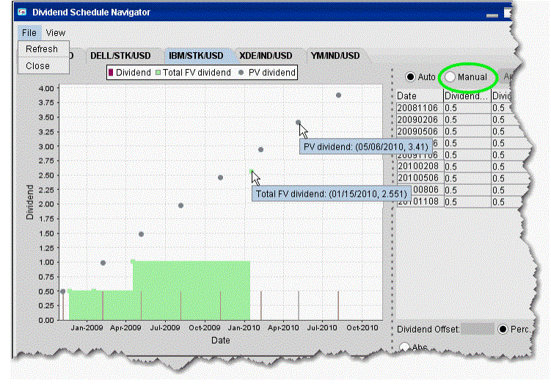
Task: Open the File menu
Action: point(29,33)
